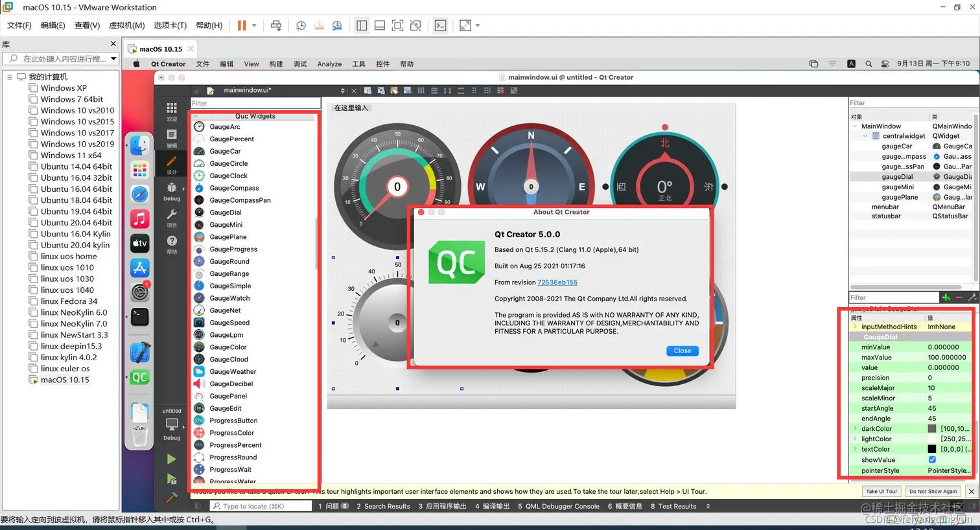Open VMware library search dropdown arrow

pyautogui.click(x=113, y=59)
